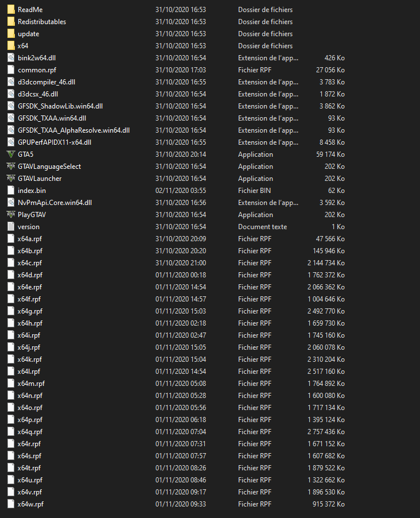Select the x64w.rpf file

pos(30,504)
